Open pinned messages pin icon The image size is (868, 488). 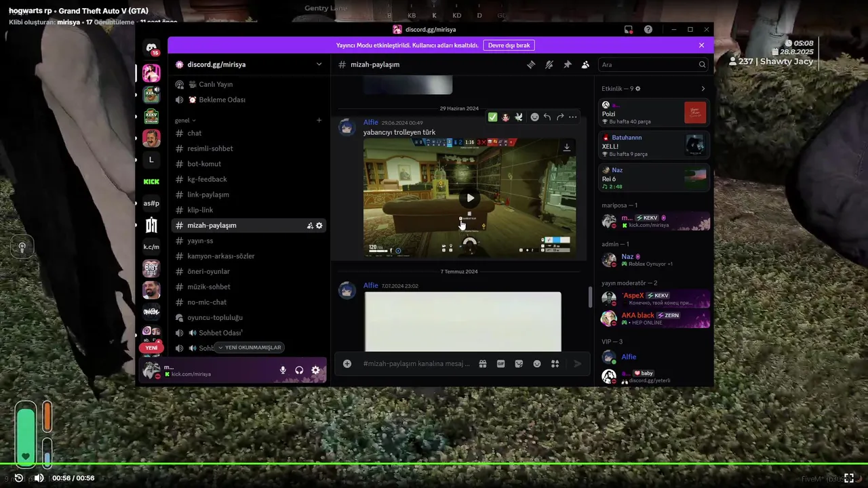(568, 64)
